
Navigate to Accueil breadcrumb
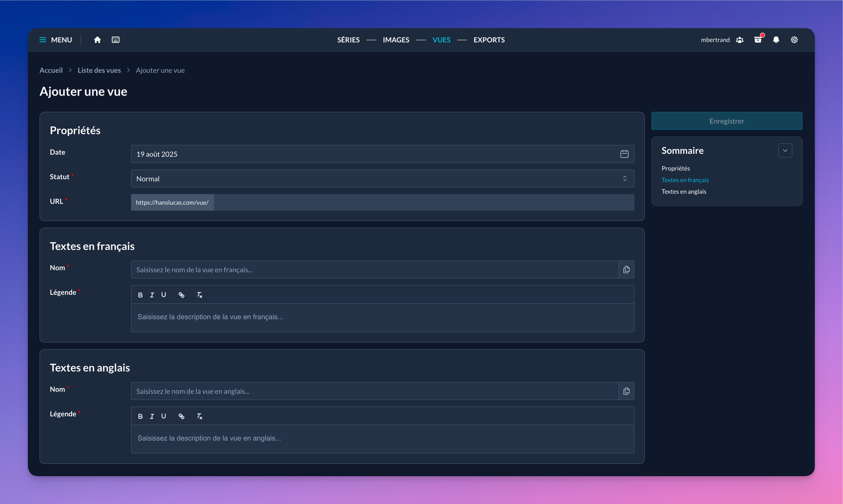(x=51, y=70)
